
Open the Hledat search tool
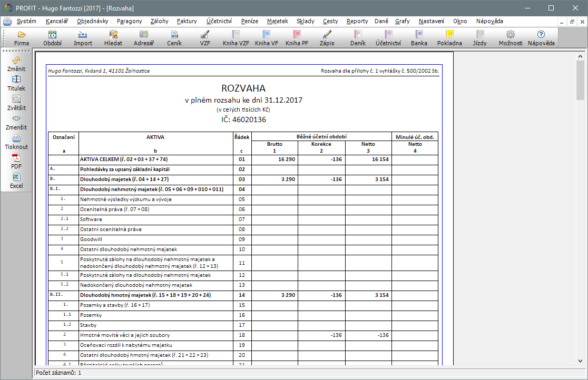coord(113,38)
